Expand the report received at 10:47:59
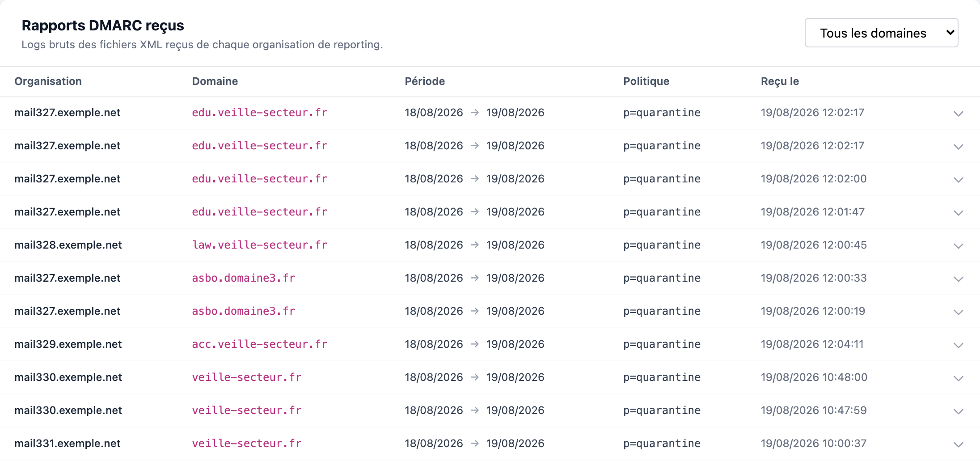 (958, 411)
